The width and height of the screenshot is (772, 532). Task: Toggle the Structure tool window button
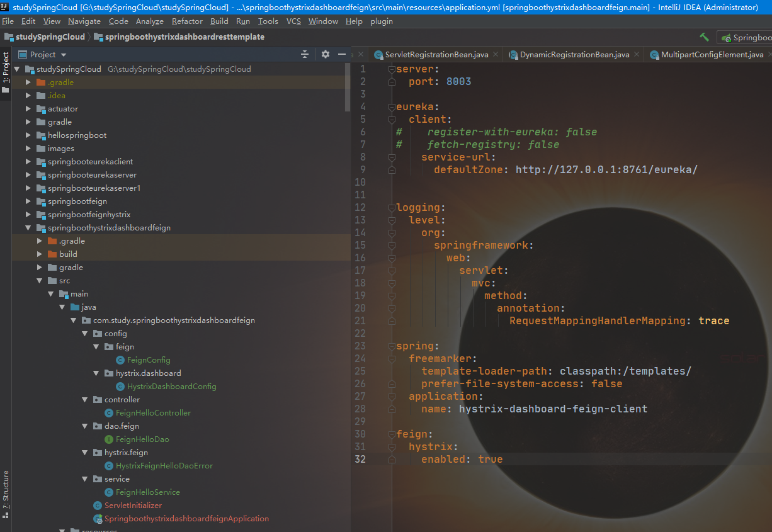point(6,494)
